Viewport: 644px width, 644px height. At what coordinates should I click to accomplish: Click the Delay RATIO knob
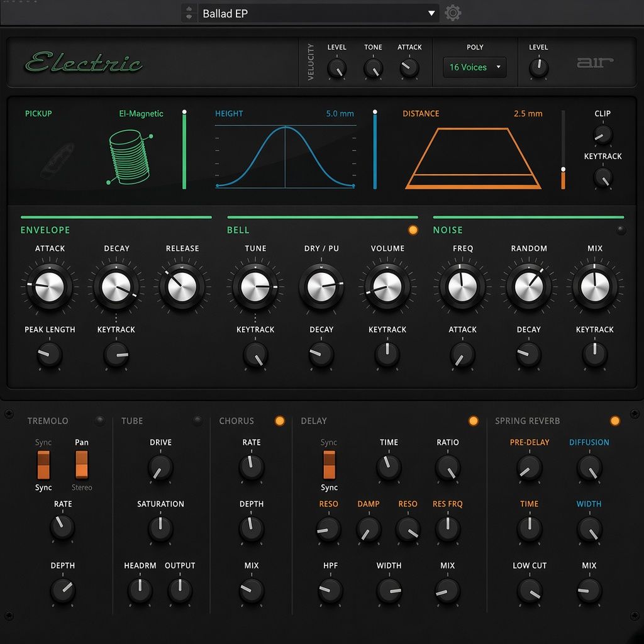click(x=448, y=467)
